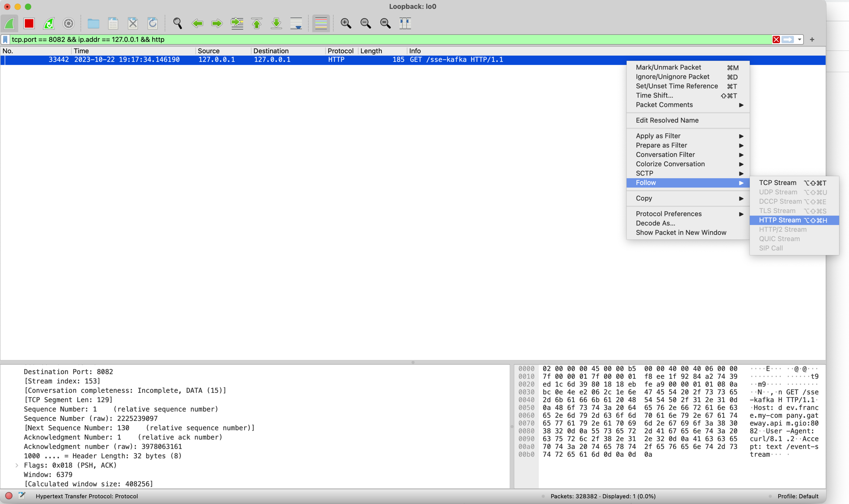The height and width of the screenshot is (504, 849).
Task: Toggle packet list colorize rules
Action: [x=320, y=23]
